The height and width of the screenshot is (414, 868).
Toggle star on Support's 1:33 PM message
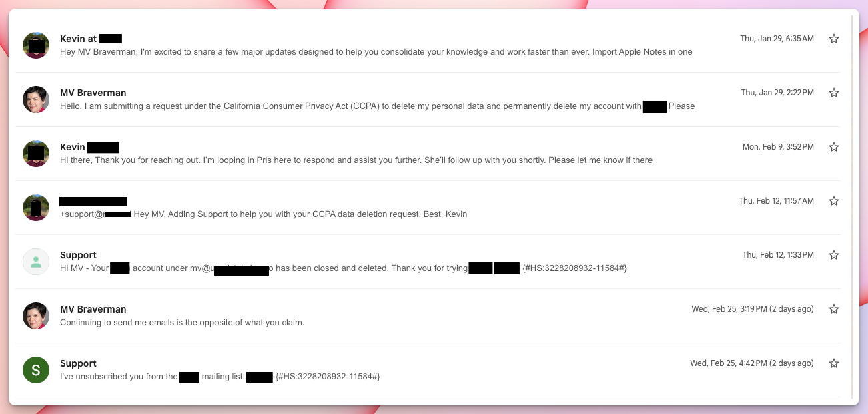coord(833,255)
